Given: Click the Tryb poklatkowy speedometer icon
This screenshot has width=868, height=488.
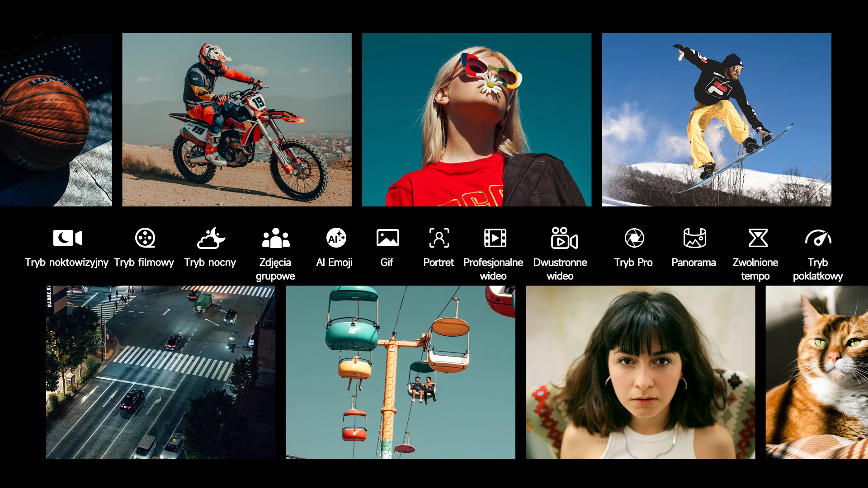Looking at the screenshot, I should pyautogui.click(x=818, y=238).
